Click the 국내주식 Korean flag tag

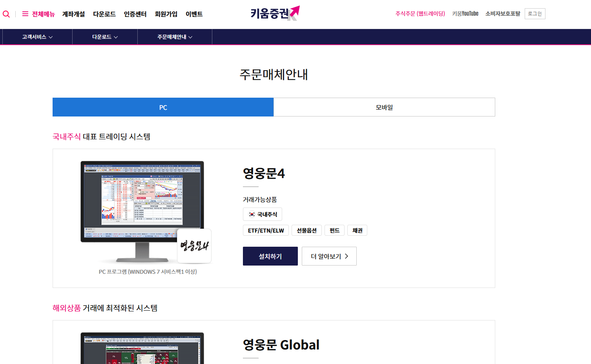pos(263,214)
